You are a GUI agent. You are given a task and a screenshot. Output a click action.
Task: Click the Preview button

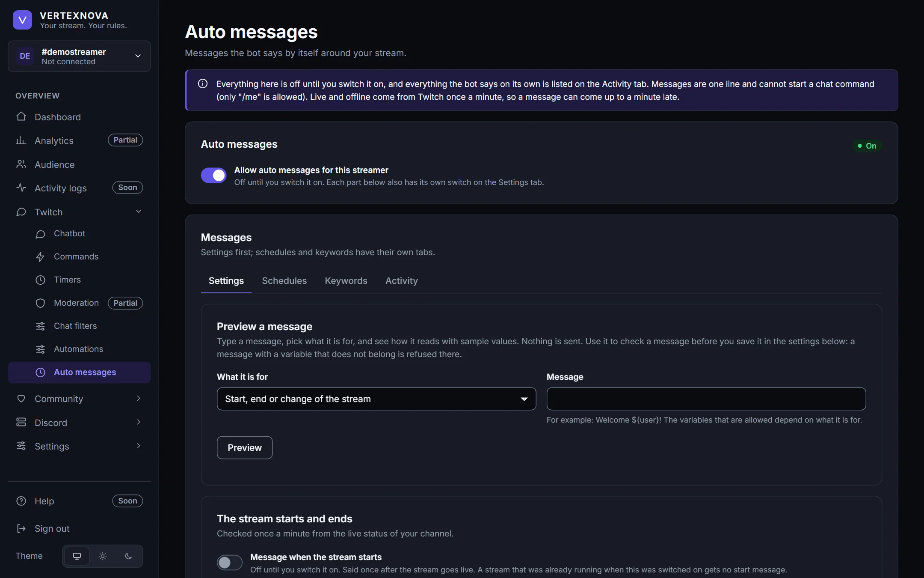(245, 448)
